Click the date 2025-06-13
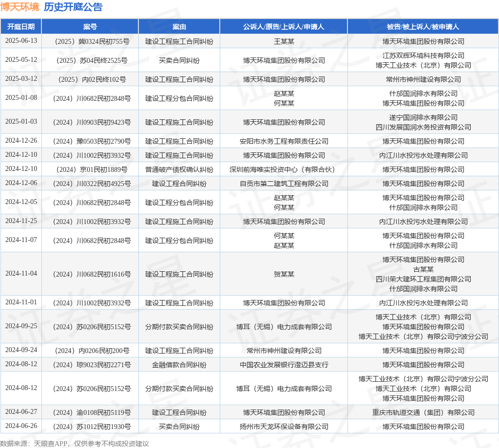499x448 pixels. [21, 41]
